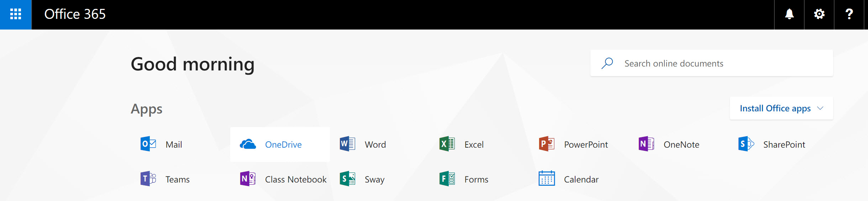Open the Mail app icon

pyautogui.click(x=148, y=144)
